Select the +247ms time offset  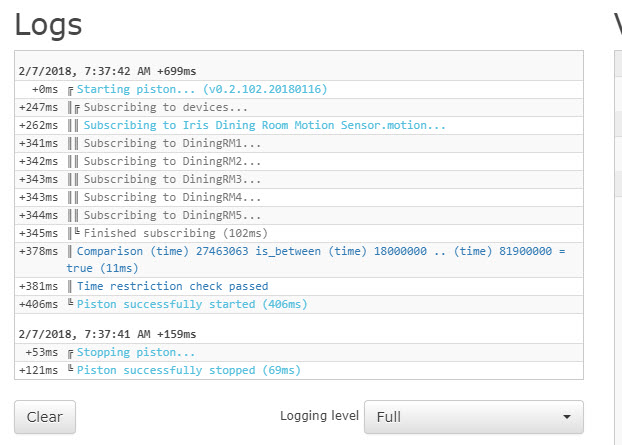click(x=38, y=107)
